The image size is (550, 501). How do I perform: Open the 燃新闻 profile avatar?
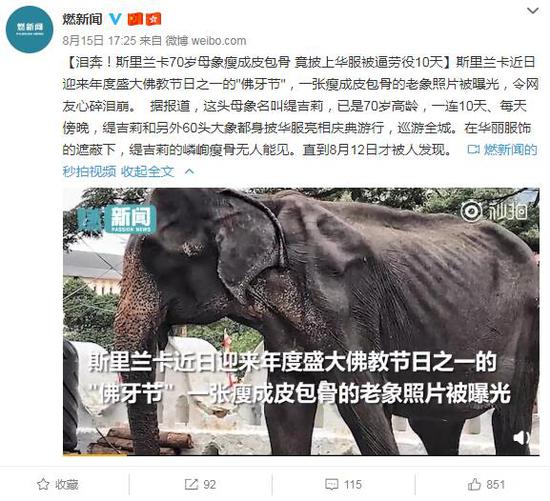click(29, 29)
